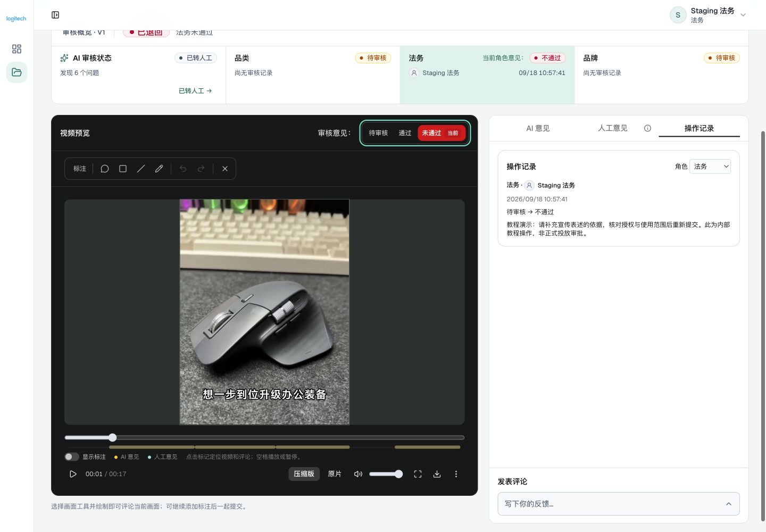Open the 品类 review card
The height and width of the screenshot is (532, 766).
pyautogui.click(x=313, y=75)
